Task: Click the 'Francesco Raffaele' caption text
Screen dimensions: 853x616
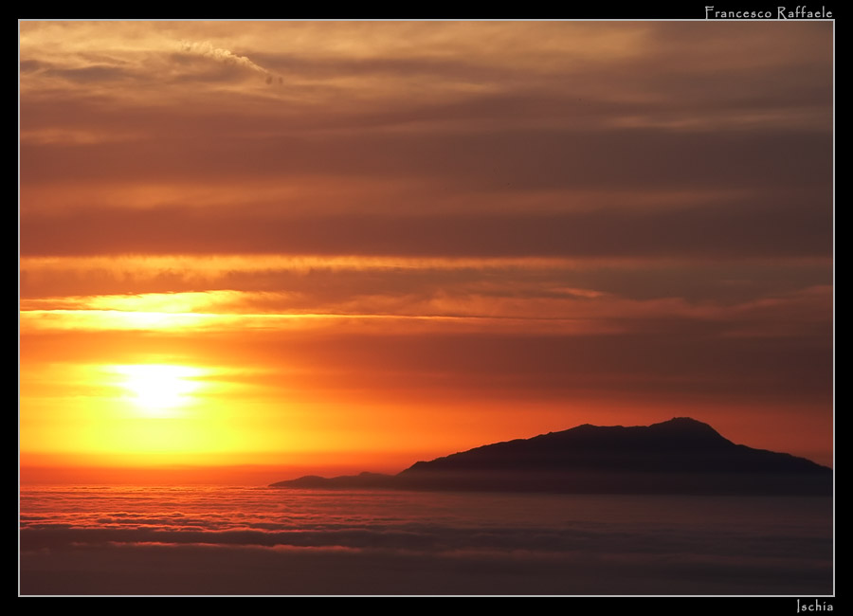Action: tap(768, 12)
